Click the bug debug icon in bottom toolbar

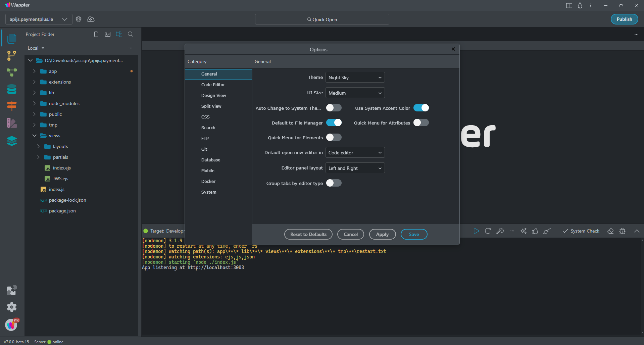point(622,231)
